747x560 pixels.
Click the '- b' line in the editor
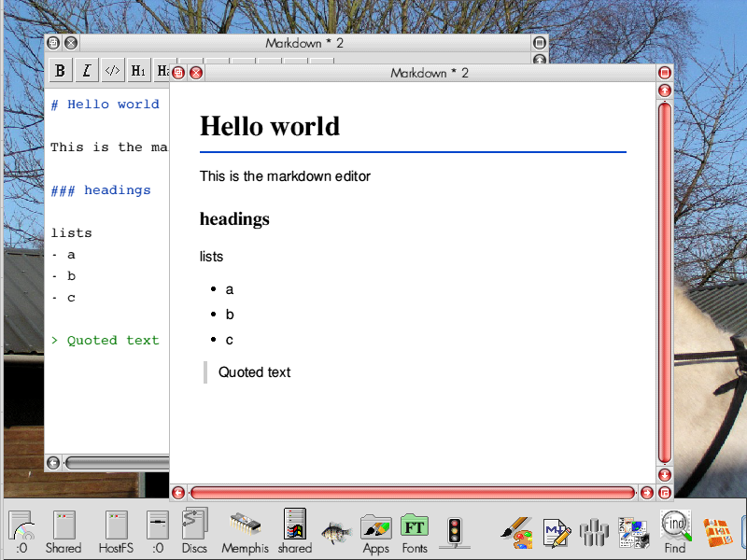(63, 276)
